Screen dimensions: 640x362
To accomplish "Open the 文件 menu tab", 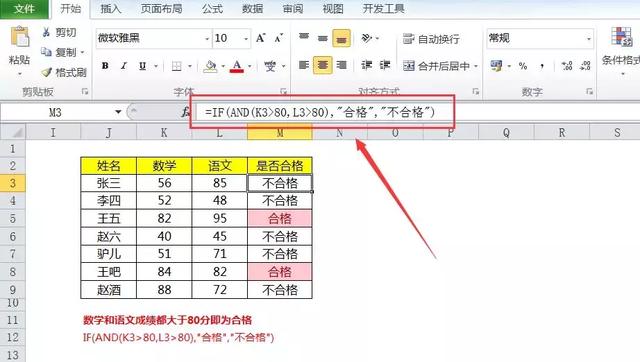I will coord(24,9).
